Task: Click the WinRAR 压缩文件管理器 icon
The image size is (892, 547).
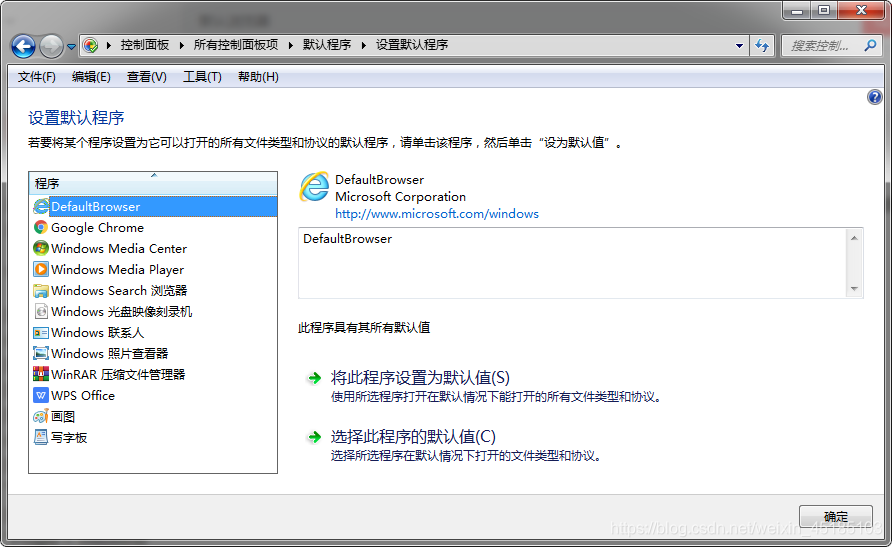Action: 41,374
